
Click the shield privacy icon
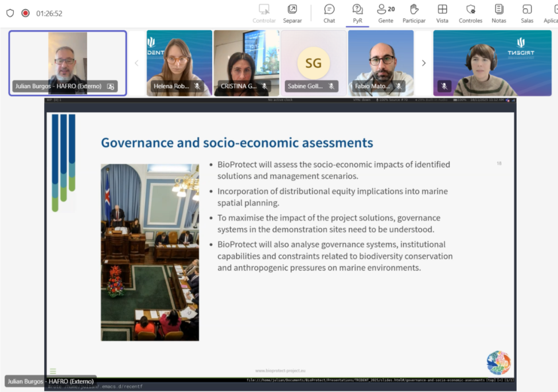(x=10, y=13)
